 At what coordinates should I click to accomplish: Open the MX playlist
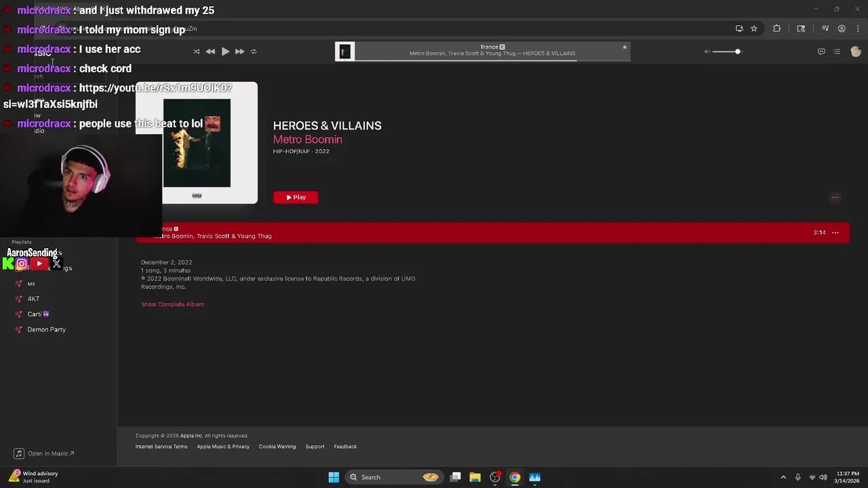pos(31,284)
